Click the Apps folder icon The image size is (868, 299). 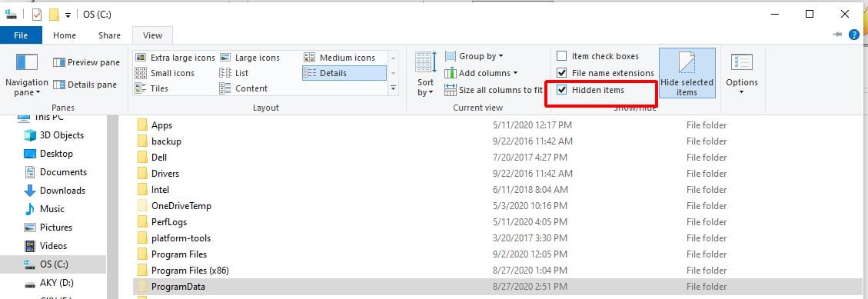[142, 125]
